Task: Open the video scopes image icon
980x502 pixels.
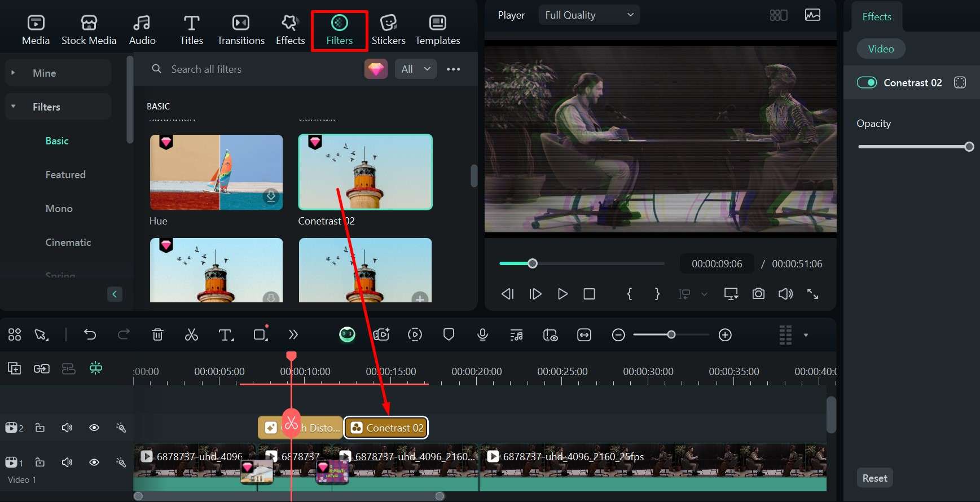Action: pos(812,15)
